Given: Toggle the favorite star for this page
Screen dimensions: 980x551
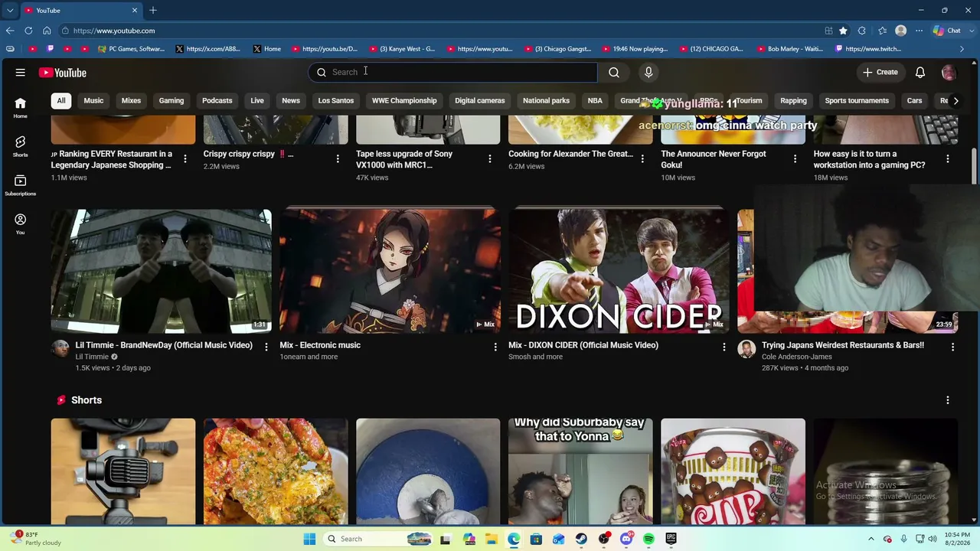Looking at the screenshot, I should pos(843,31).
